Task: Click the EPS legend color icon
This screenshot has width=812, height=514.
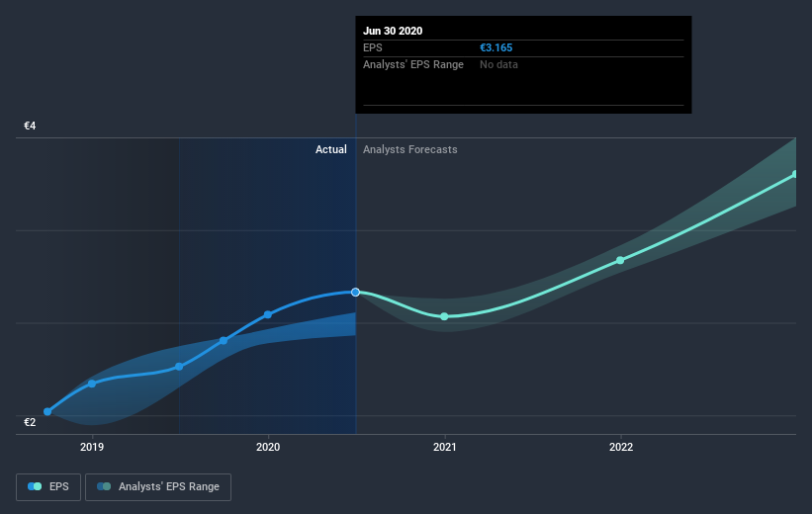Action: click(x=35, y=486)
